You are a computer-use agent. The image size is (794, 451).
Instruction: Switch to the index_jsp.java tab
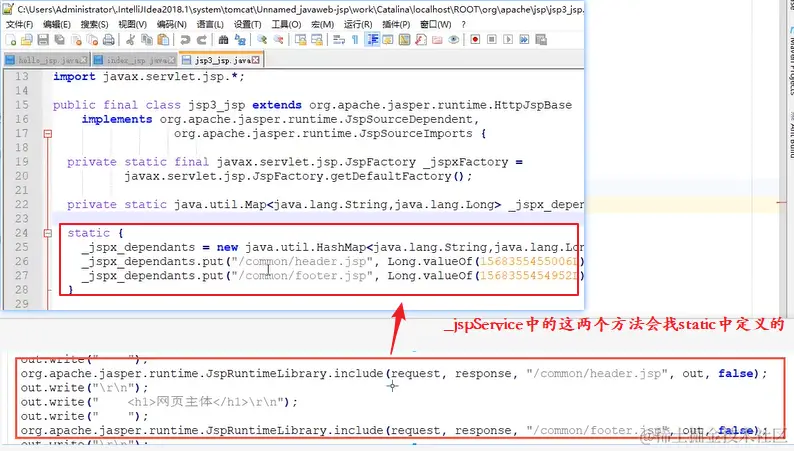[134, 60]
